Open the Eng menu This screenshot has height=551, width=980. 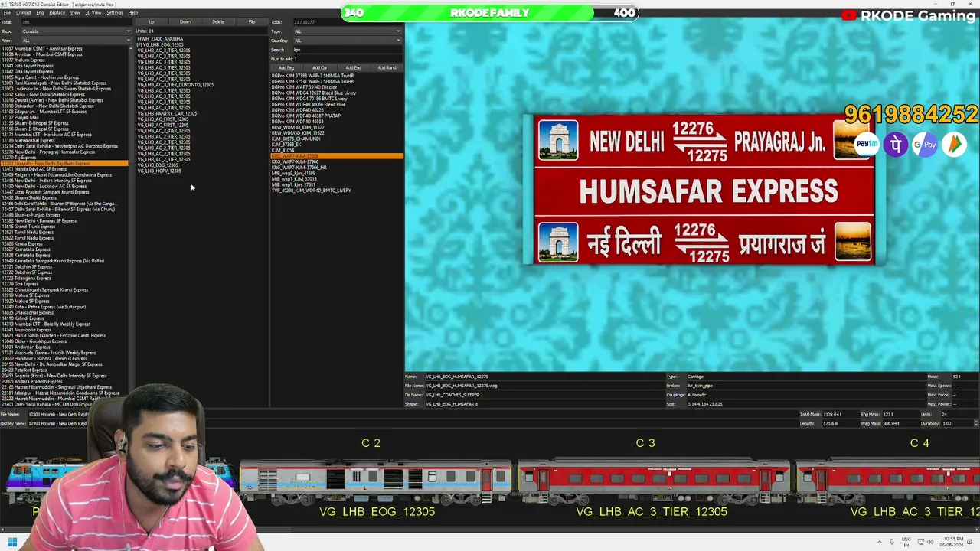point(40,13)
